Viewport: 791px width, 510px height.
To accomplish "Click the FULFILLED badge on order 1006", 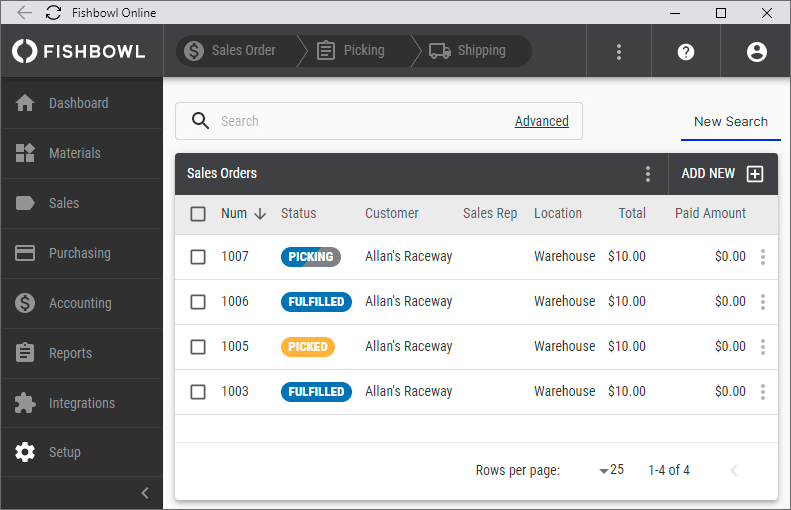I will point(316,302).
